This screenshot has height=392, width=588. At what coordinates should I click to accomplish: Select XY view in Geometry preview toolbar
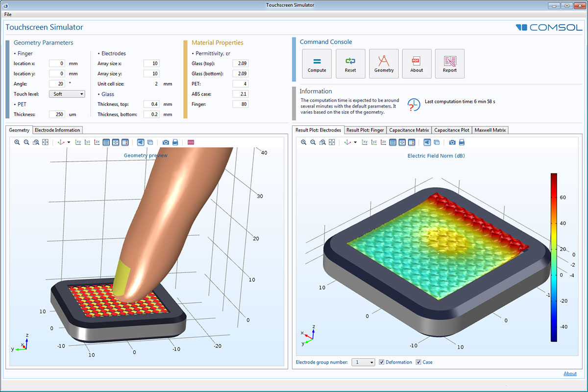point(78,142)
